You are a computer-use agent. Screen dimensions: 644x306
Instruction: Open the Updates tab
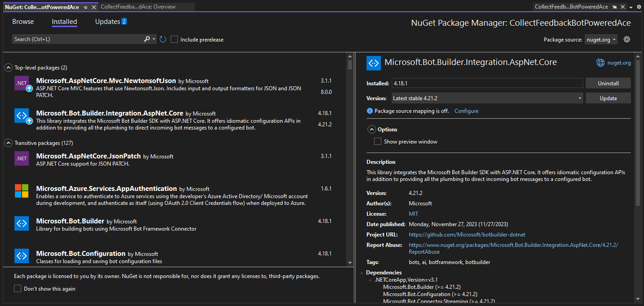106,21
